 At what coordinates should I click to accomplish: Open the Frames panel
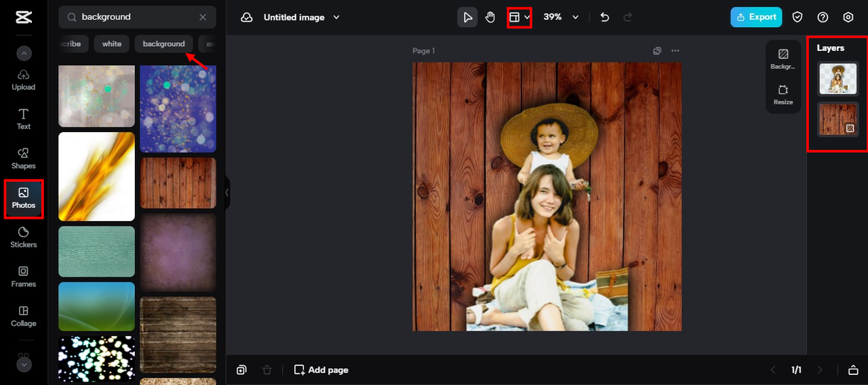click(x=24, y=277)
